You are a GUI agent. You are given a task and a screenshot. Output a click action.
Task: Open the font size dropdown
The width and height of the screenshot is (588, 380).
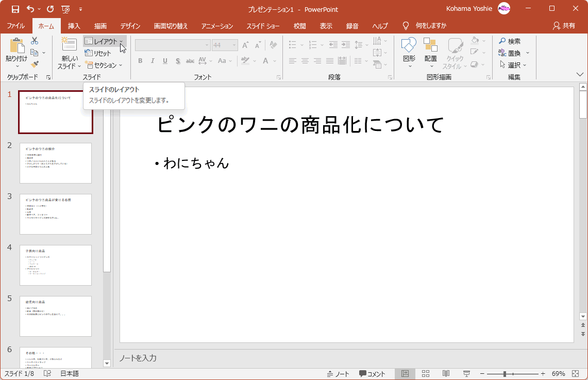(x=233, y=45)
